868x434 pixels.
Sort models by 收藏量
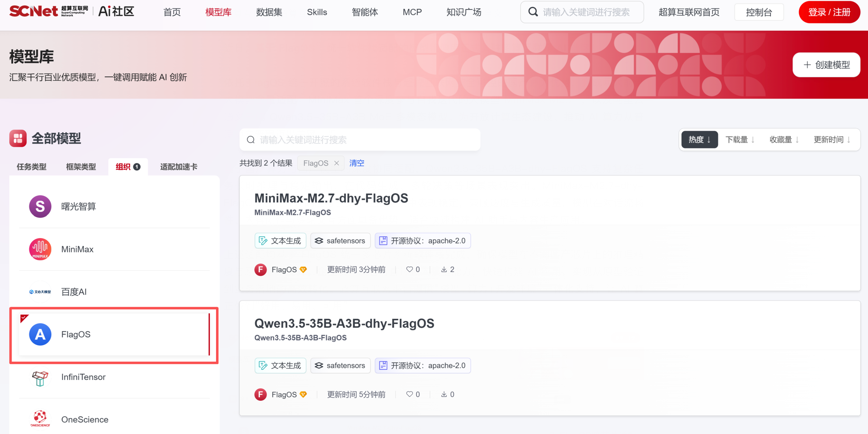point(784,139)
